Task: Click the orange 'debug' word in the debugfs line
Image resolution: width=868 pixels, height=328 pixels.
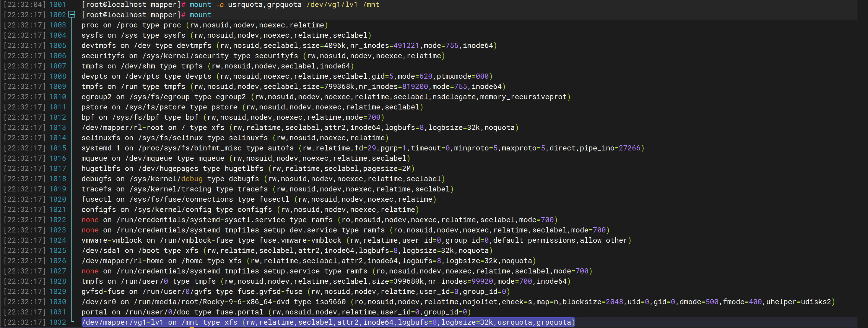Action: pos(192,179)
